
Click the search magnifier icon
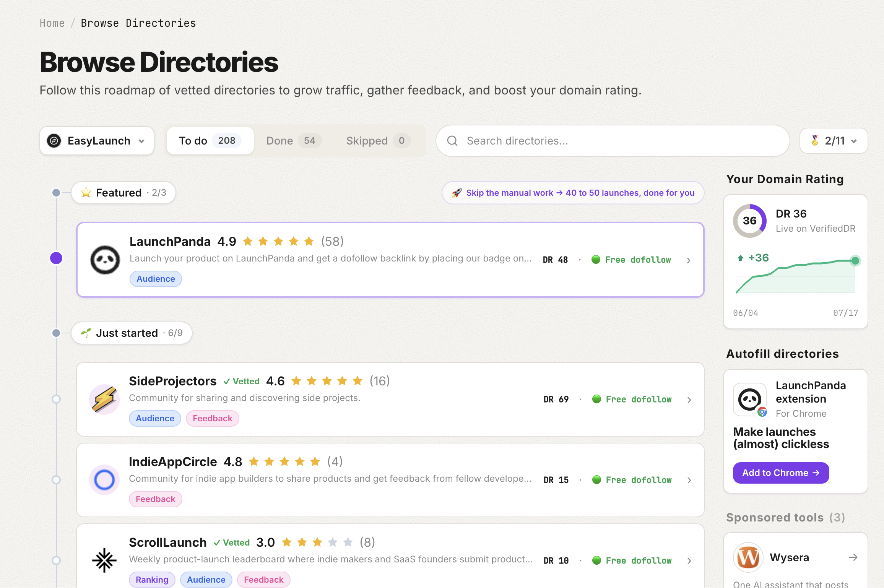click(452, 141)
